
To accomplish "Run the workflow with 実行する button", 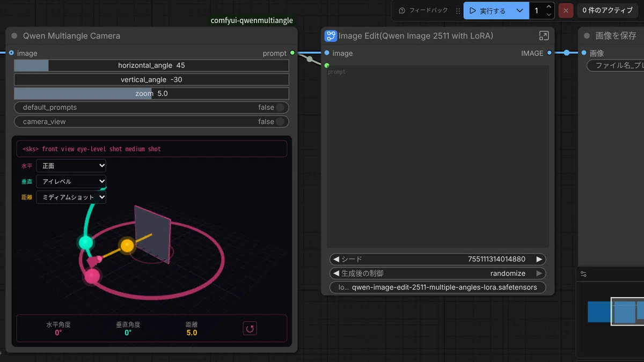I will (487, 11).
